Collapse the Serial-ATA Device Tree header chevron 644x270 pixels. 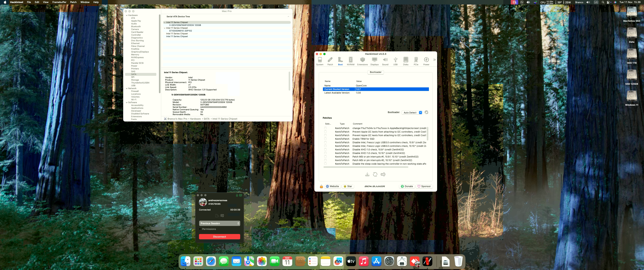click(288, 16)
